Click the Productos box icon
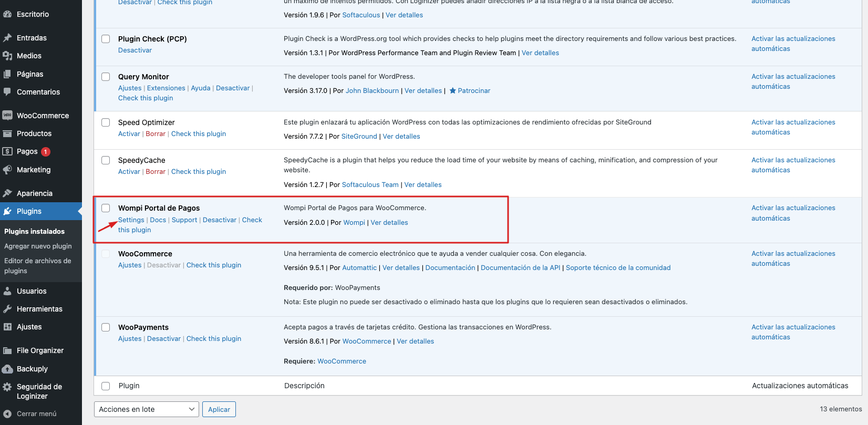Viewport: 868px width, 425px height. point(7,133)
